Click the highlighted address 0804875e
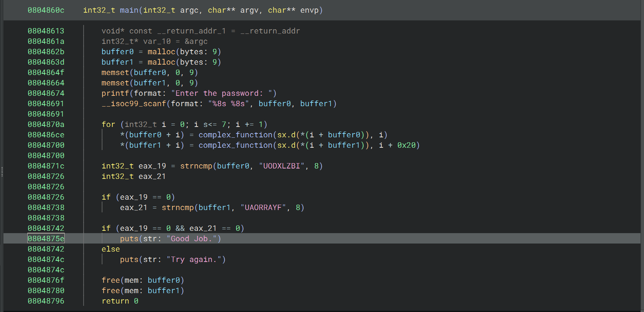Viewport: 644px width, 312px height. pos(46,239)
